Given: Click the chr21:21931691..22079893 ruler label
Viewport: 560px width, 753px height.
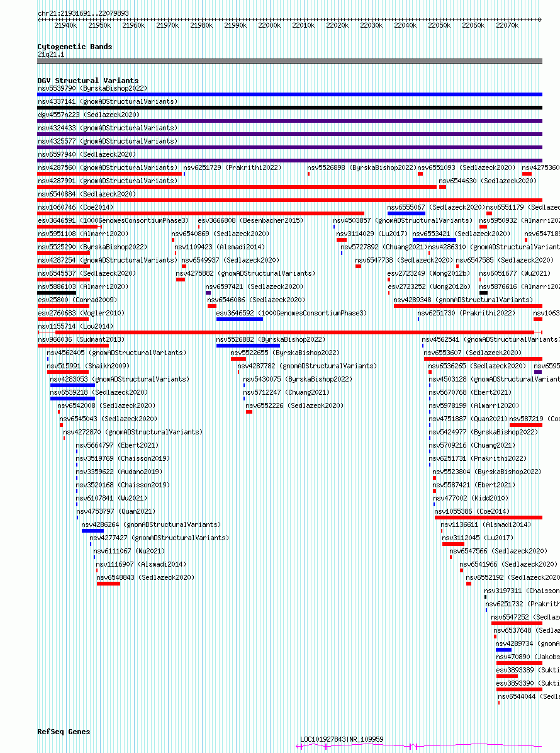Looking at the screenshot, I should coord(83,13).
